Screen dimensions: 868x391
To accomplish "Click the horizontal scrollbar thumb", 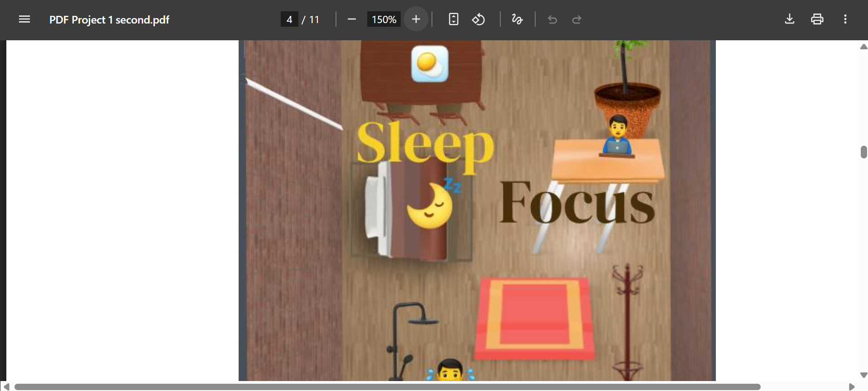I will tap(387, 387).
